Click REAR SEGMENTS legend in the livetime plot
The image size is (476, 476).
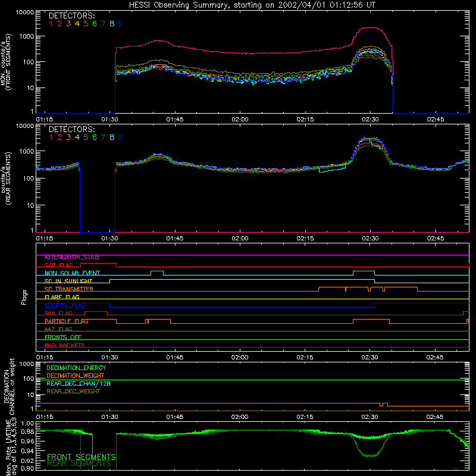point(79,464)
